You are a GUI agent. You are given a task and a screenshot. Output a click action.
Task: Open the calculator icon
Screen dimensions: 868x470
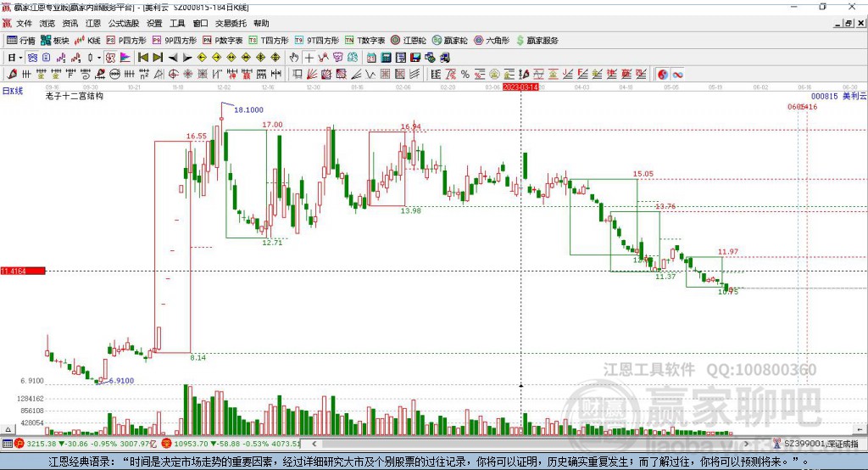(x=386, y=58)
